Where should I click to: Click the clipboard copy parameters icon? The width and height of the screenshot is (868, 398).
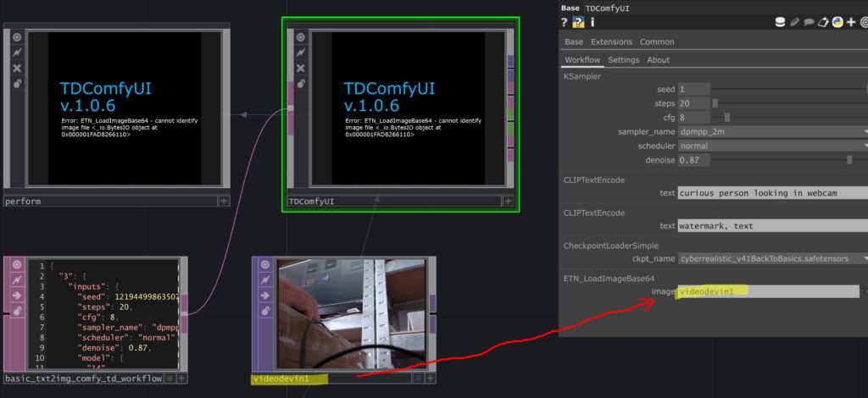(x=823, y=22)
